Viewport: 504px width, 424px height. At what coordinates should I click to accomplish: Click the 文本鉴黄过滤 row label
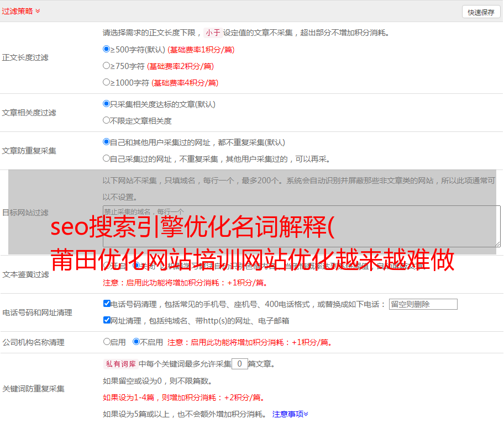click(26, 274)
